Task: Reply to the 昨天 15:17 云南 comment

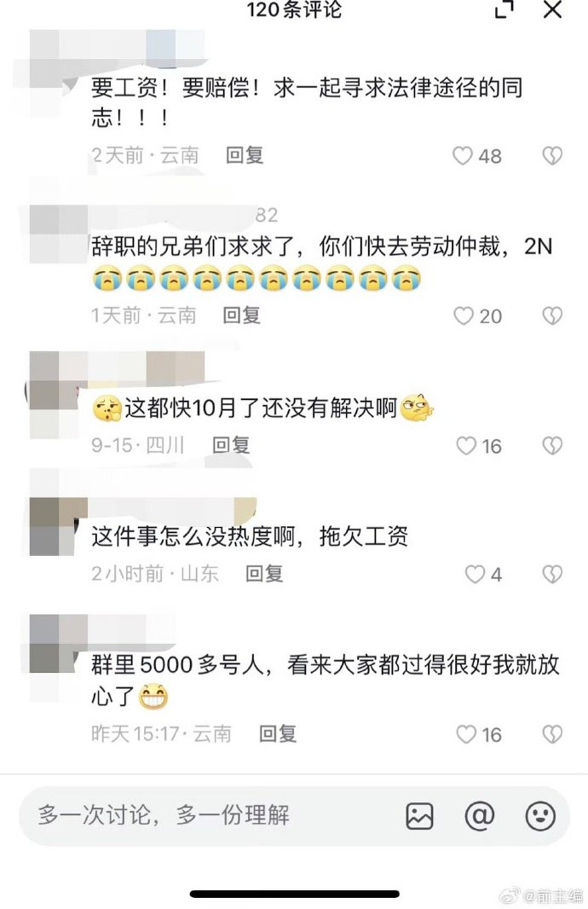Action: [278, 733]
